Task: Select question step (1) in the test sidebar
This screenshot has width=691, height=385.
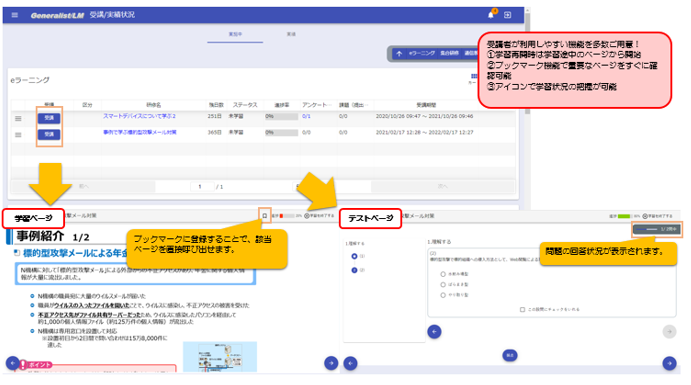Action: click(354, 256)
